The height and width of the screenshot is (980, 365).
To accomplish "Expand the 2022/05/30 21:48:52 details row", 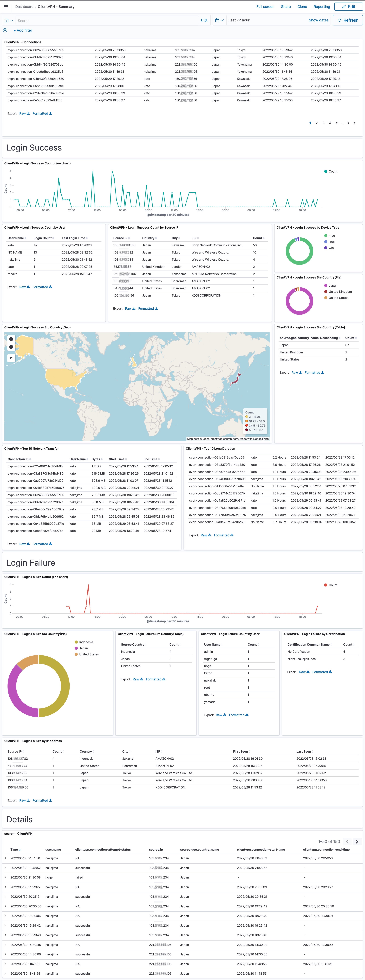I will [x=5, y=868].
